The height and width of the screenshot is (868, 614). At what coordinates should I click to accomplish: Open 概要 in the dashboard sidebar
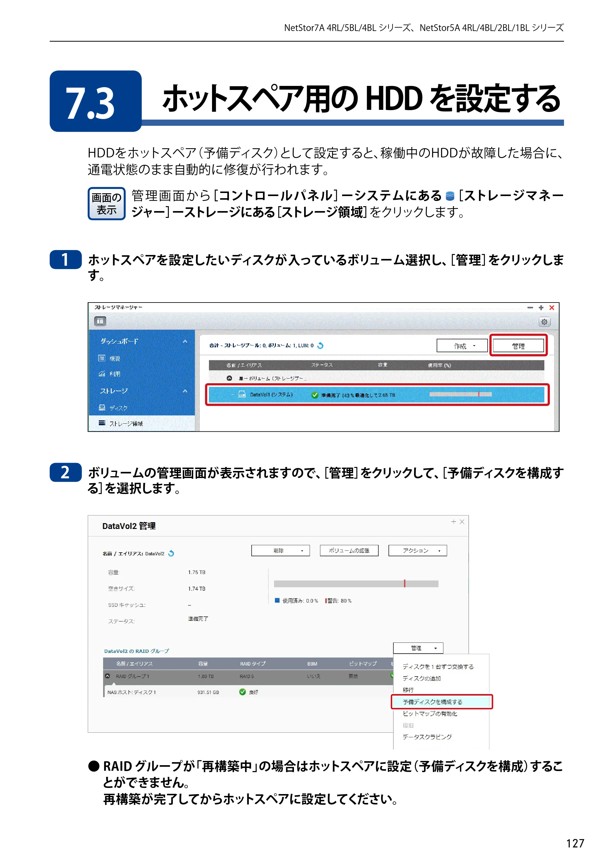[115, 358]
